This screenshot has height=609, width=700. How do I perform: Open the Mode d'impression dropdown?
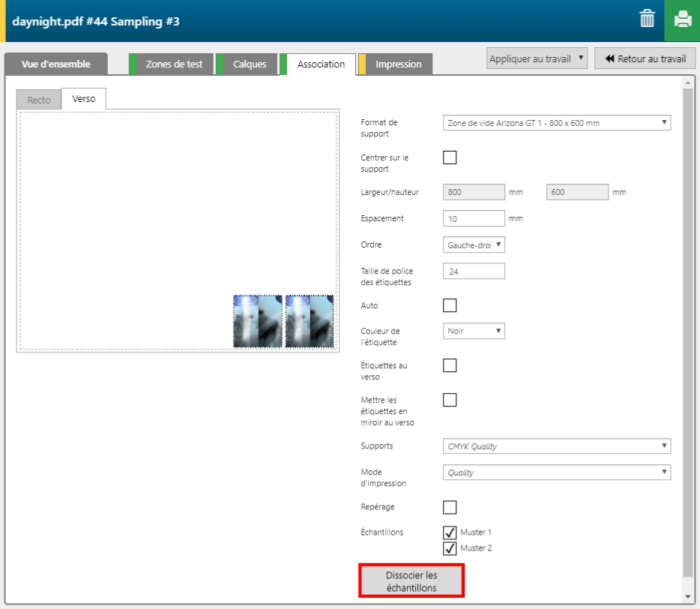(556, 472)
